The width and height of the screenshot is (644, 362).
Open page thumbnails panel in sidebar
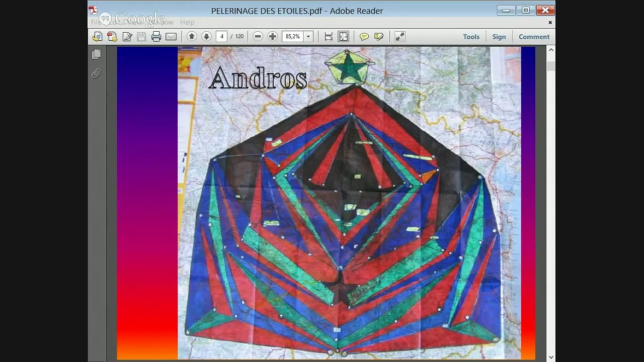click(x=97, y=54)
